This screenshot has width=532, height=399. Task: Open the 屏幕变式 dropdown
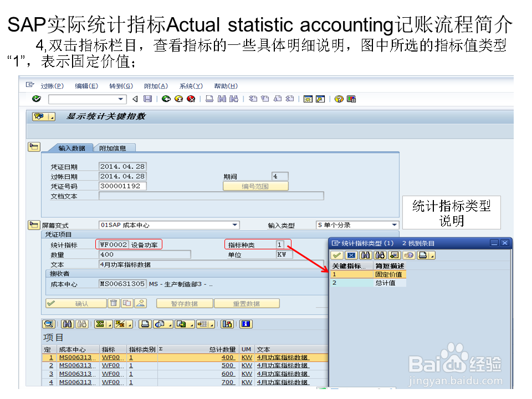pos(235,224)
